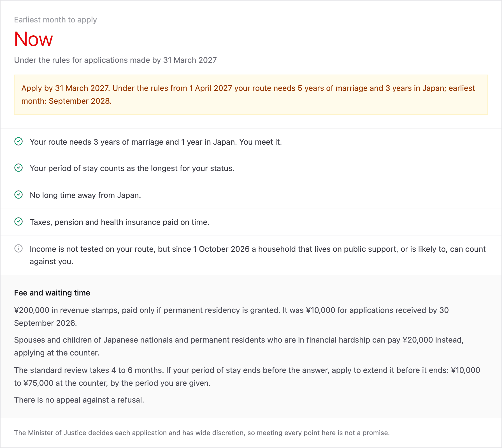502x448 pixels.
Task: Click the yellow 'Apply by 31 March 2027' warning box
Action: point(251,95)
